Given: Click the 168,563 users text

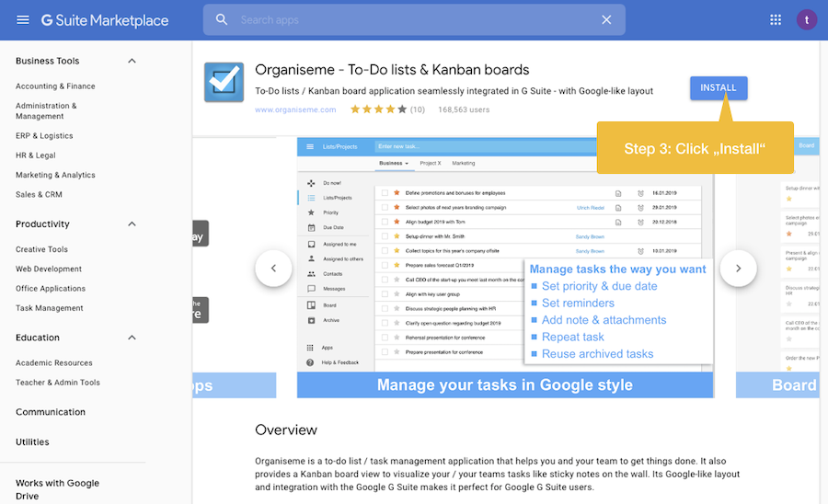Looking at the screenshot, I should (x=464, y=109).
